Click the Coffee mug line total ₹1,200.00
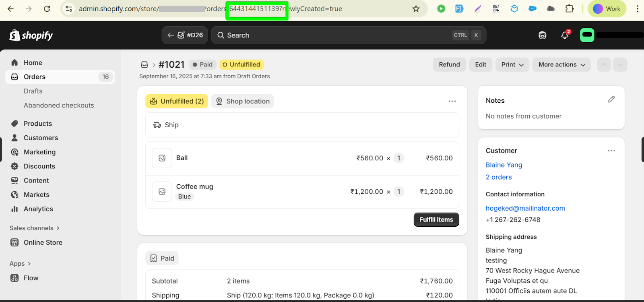 436,192
